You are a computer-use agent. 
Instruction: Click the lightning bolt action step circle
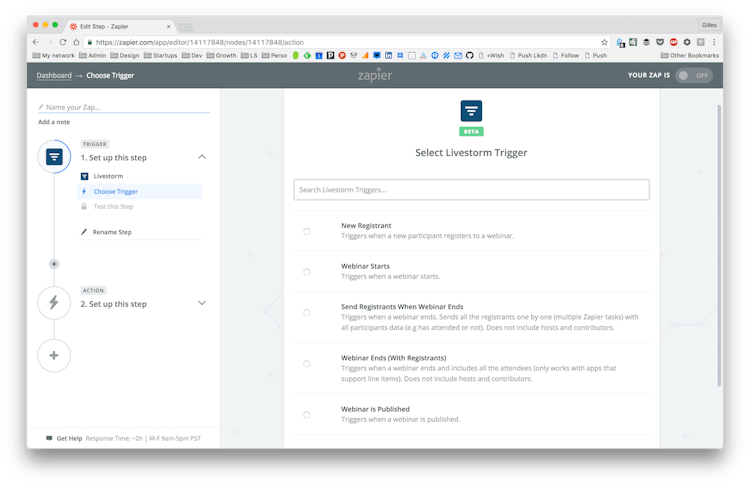(54, 302)
